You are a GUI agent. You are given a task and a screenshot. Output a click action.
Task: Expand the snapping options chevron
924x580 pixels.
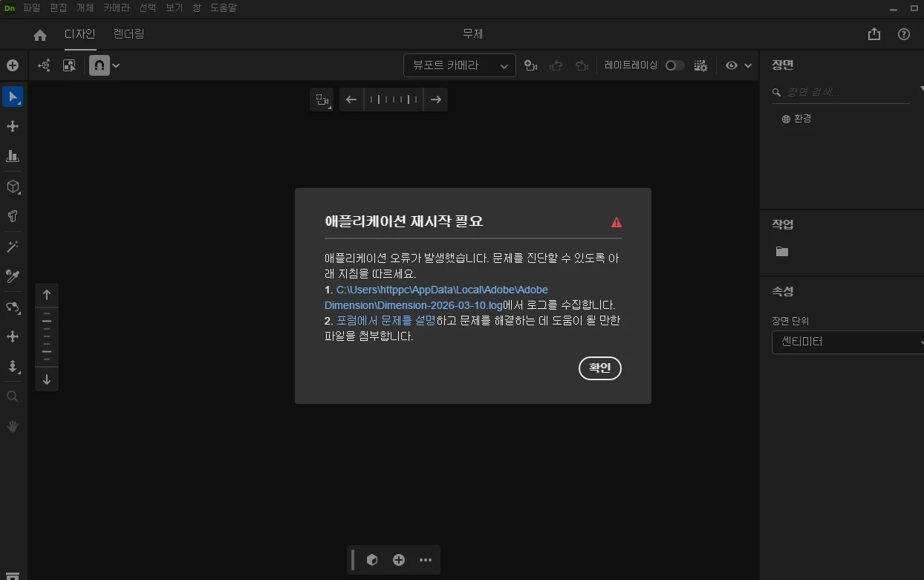tap(116, 65)
